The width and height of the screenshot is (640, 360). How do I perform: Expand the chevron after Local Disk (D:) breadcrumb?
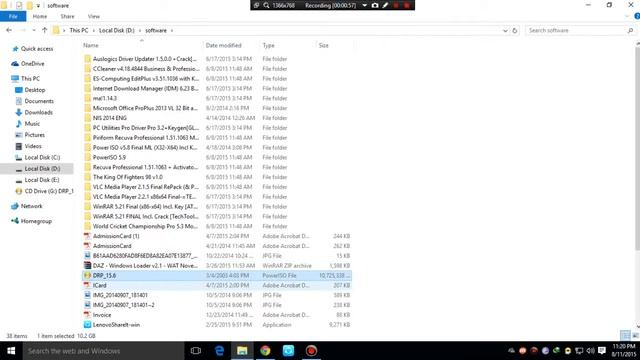140,31
